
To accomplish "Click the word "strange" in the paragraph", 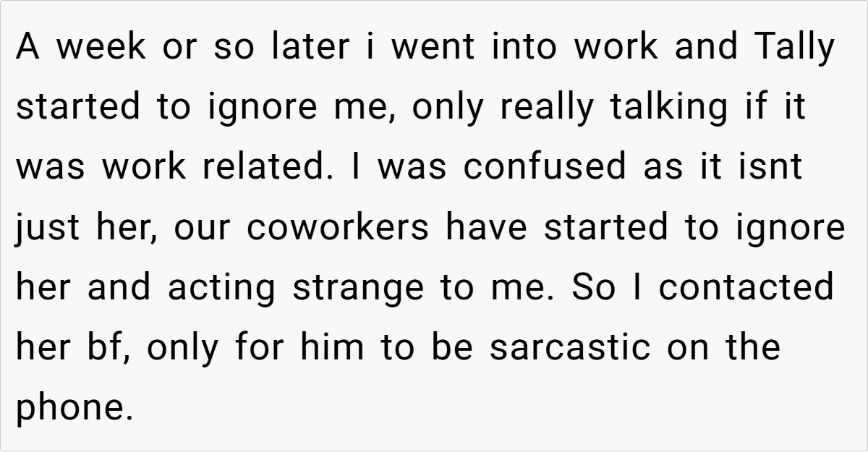I will 357,288.
